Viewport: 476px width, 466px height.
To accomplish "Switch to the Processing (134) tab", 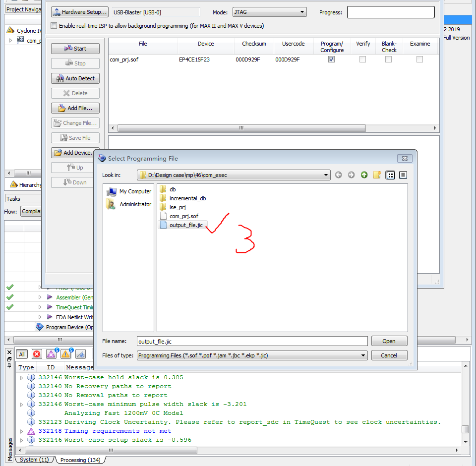I will click(x=80, y=460).
